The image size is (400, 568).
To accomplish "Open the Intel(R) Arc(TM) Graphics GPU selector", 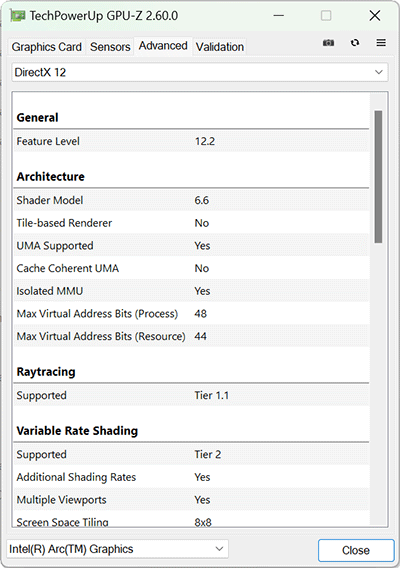I will tap(117, 549).
